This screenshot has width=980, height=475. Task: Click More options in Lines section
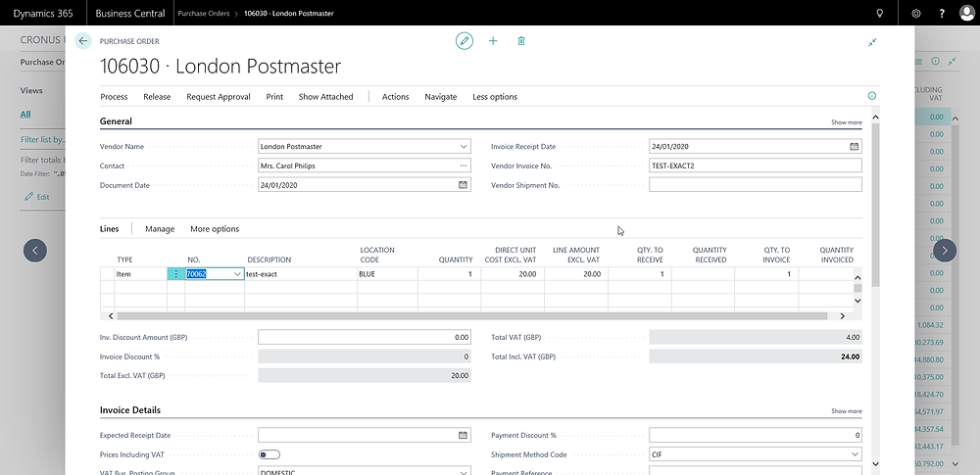tap(215, 229)
